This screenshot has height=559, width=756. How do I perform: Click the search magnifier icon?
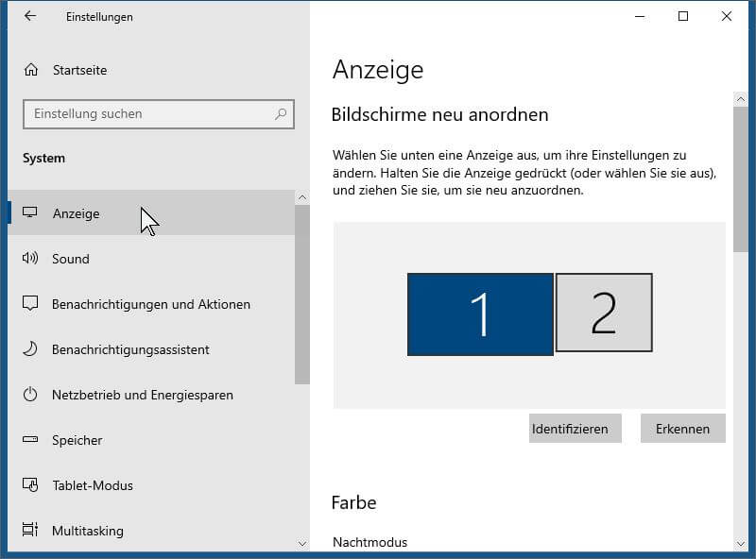click(281, 114)
